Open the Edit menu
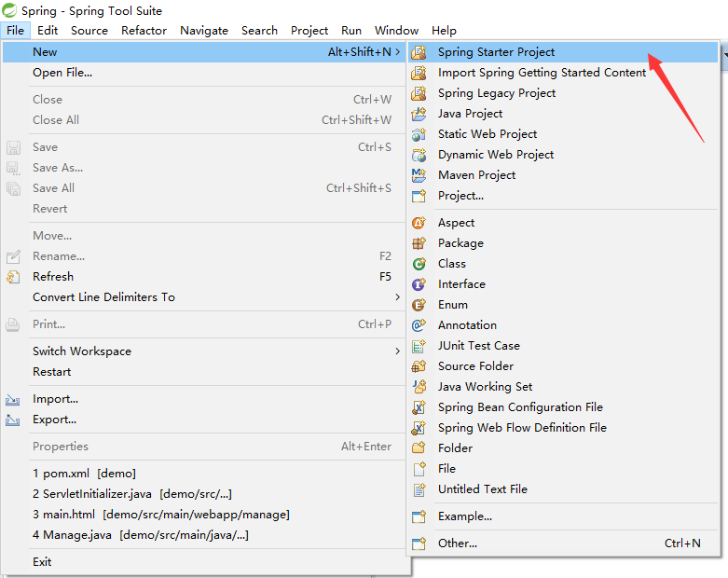The image size is (728, 578). (48, 31)
